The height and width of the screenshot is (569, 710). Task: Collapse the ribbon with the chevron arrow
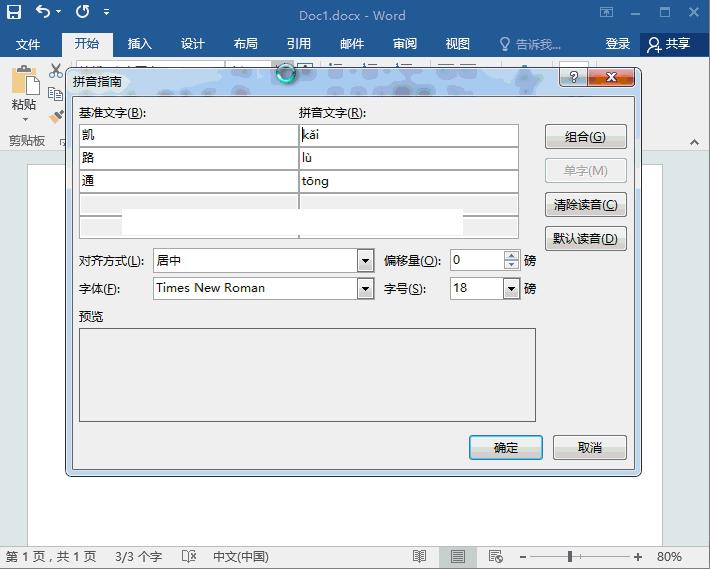point(694,142)
